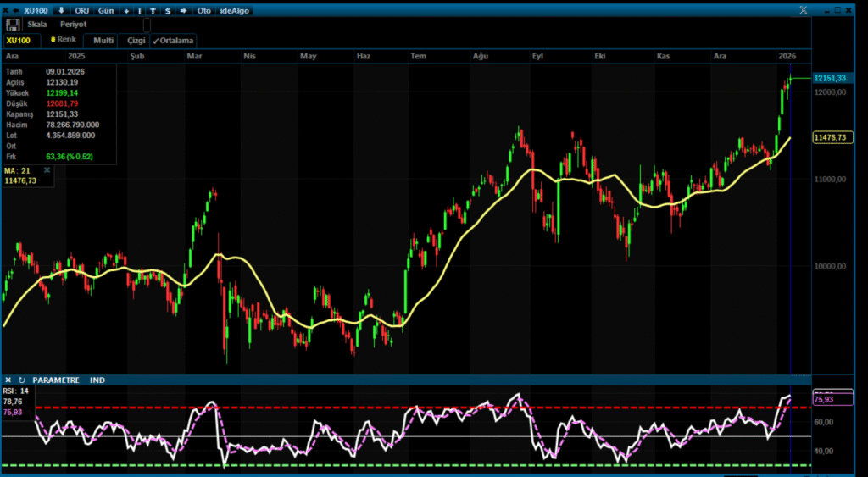Image resolution: width=868 pixels, height=477 pixels.
Task: Remove the MA 21 indicator with its X
Action: click(x=47, y=170)
